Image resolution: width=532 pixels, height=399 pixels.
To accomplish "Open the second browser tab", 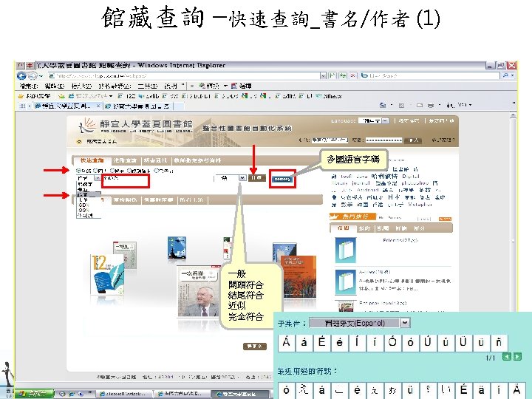I will [138, 106].
